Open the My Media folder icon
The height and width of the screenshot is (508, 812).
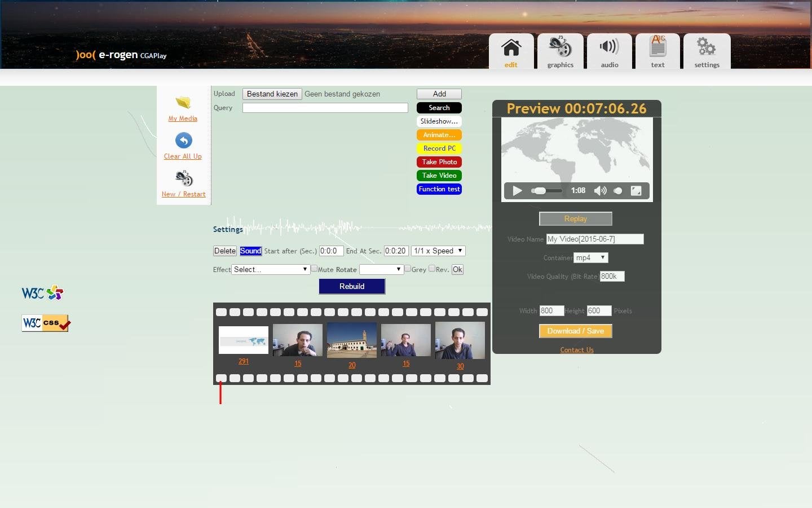[x=183, y=102]
